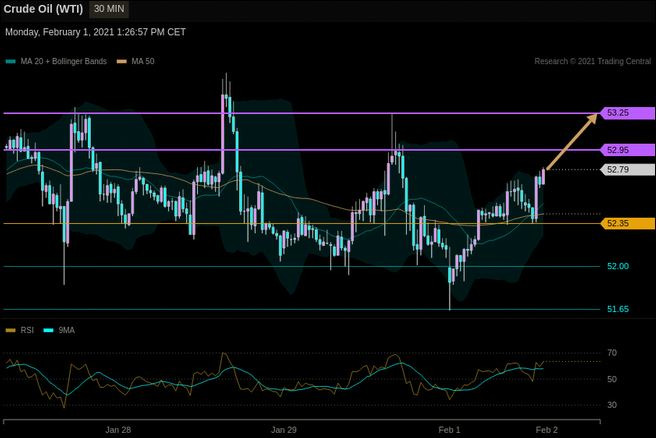Click the 51.65 support level value
This screenshot has width=656, height=438.
tap(618, 309)
